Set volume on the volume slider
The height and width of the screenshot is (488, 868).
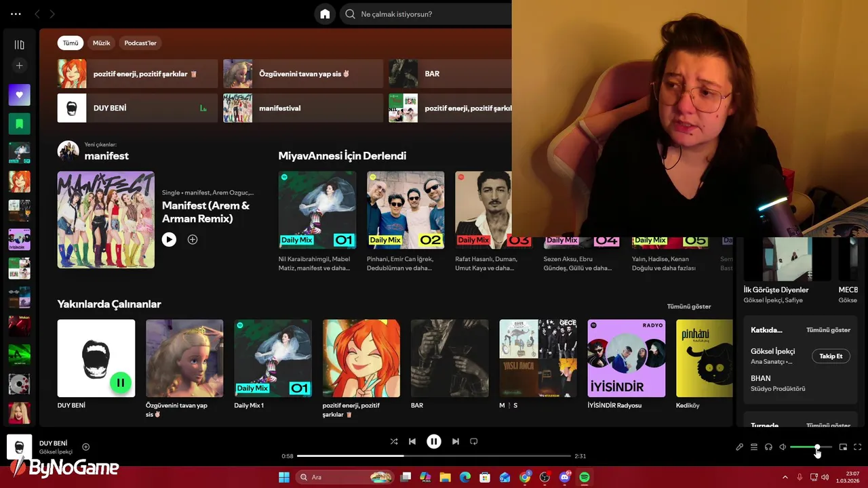click(x=811, y=447)
